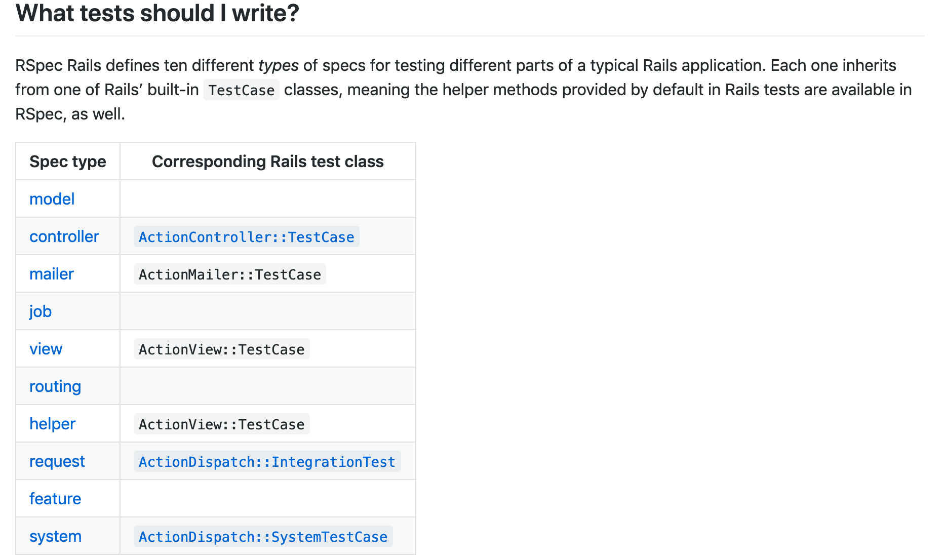Follow the ActionDispatch::IntegrationTest link
Image resolution: width=945 pixels, height=560 pixels.
click(x=267, y=462)
